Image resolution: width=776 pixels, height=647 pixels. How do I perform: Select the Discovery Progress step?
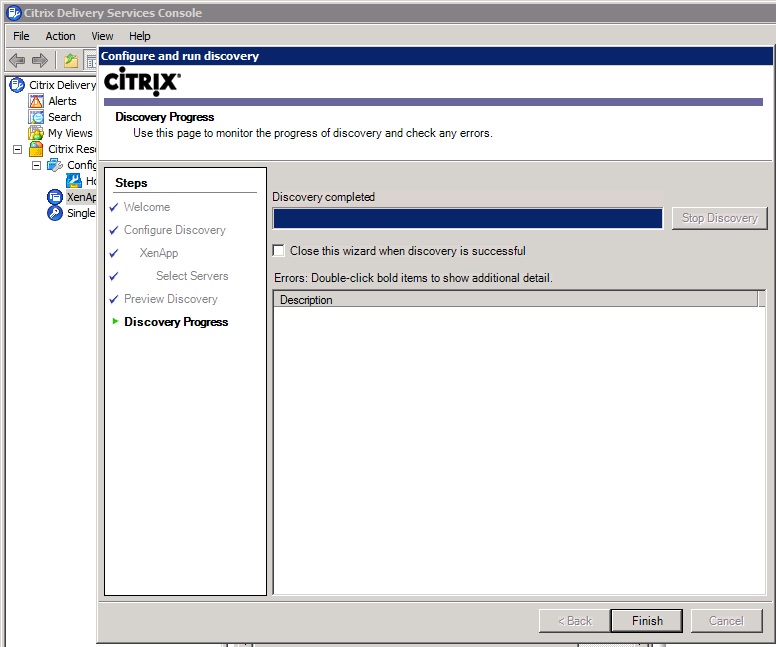[176, 322]
